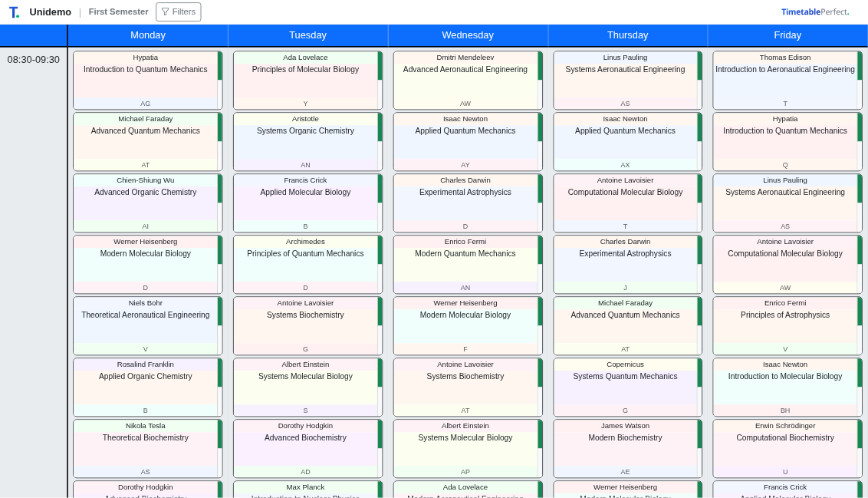The image size is (868, 498).
Task: Open Tuesday Antoine Lavoisier Systems Biochemistry card
Action: [307, 326]
